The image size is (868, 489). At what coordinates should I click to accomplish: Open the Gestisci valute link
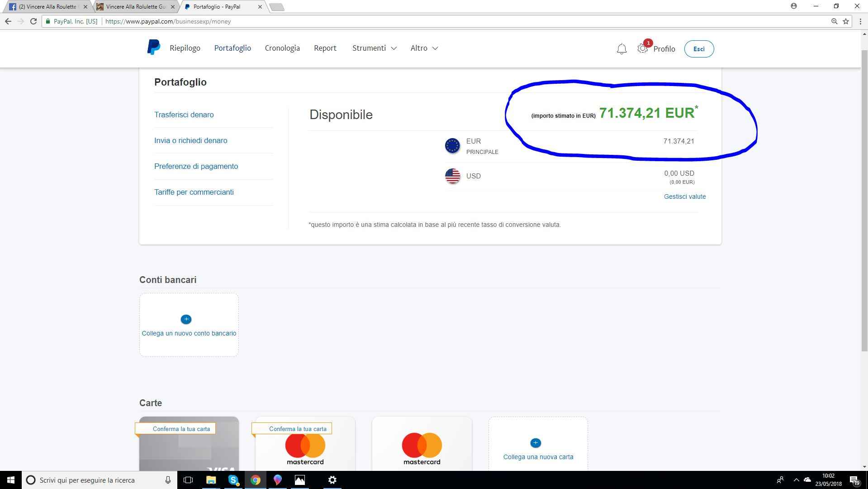(684, 197)
